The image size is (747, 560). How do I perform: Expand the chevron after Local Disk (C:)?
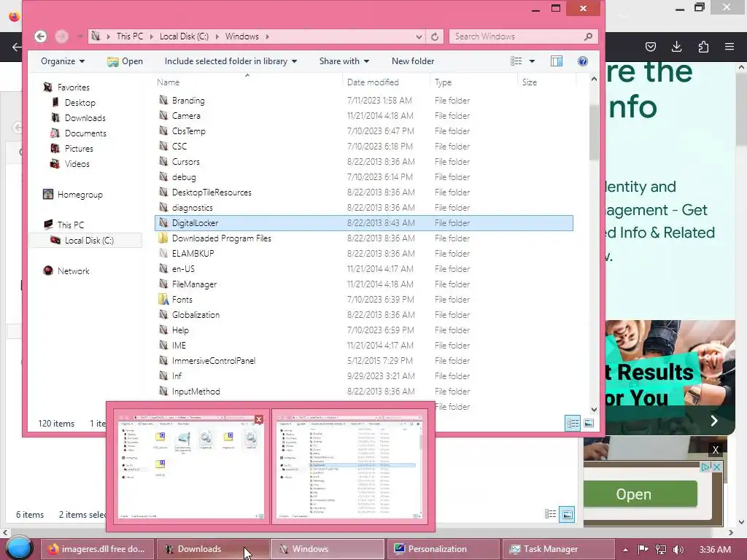pos(217,36)
